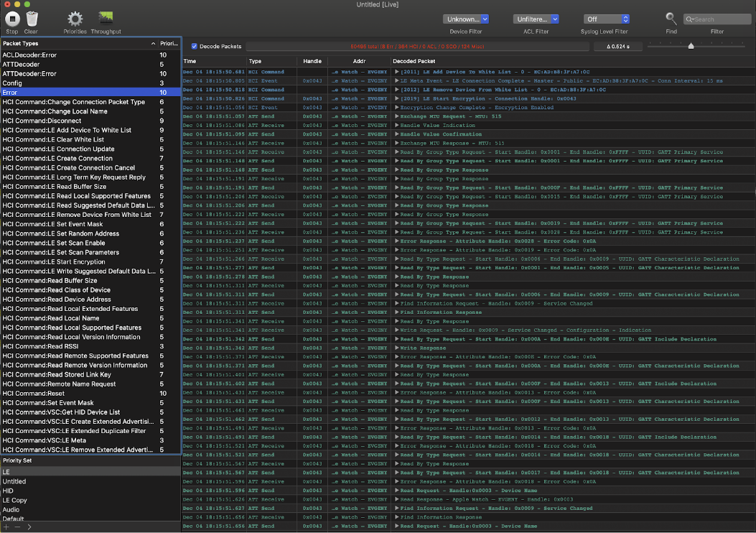Expand the LE Start Encryption command
The height and width of the screenshot is (533, 756).
pyautogui.click(x=397, y=98)
